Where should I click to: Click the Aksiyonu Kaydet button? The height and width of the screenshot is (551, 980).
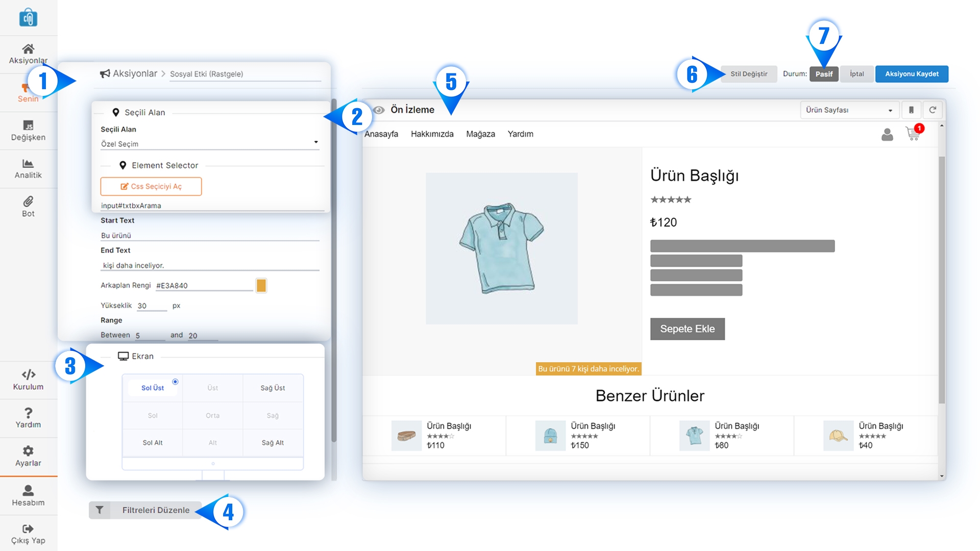[x=912, y=74]
